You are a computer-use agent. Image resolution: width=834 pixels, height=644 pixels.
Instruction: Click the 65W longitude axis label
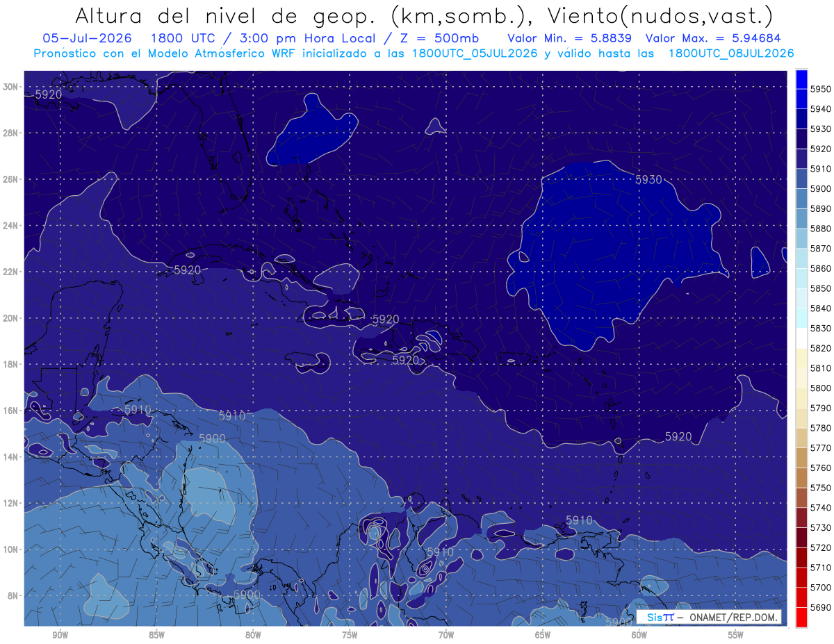543,635
